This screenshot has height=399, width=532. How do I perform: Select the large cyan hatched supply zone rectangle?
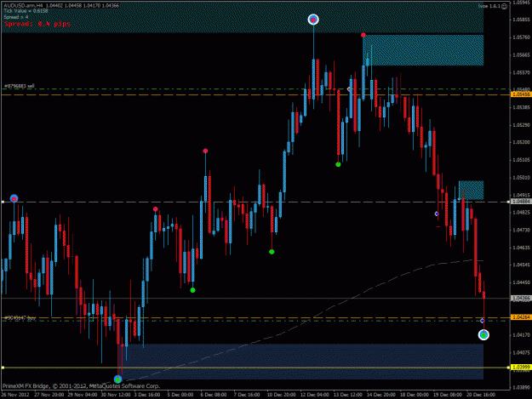pyautogui.click(x=423, y=50)
